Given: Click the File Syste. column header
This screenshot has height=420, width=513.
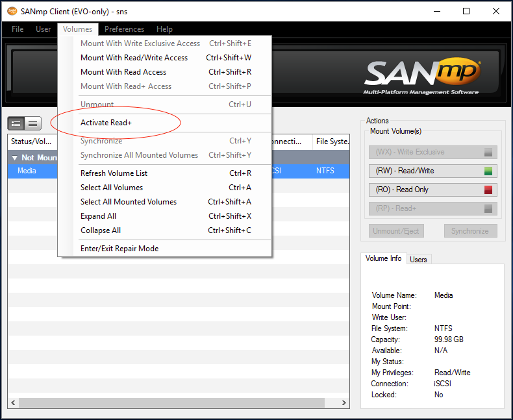Looking at the screenshot, I should pyautogui.click(x=331, y=142).
